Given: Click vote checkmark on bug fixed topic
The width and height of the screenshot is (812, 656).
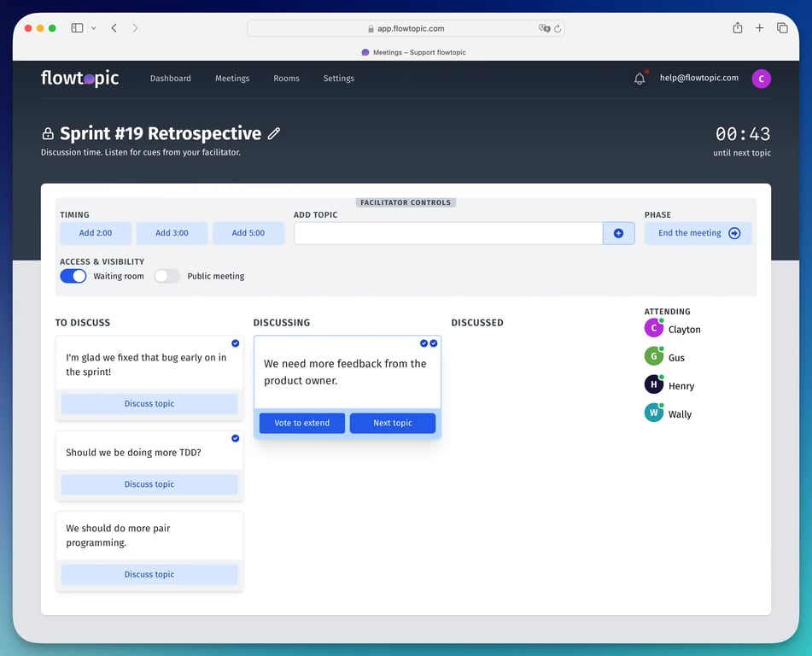Looking at the screenshot, I should click(x=235, y=343).
